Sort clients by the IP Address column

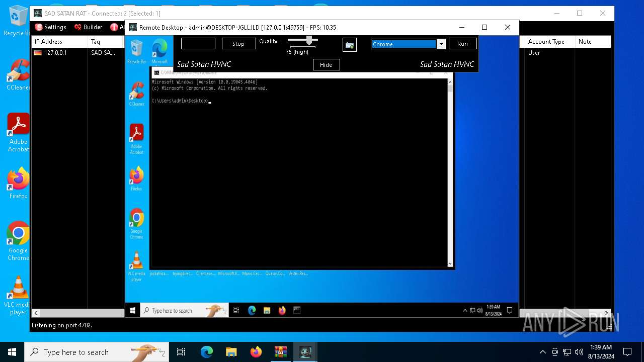point(59,42)
